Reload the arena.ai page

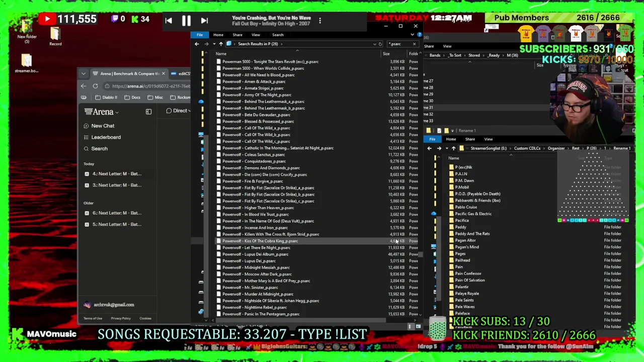(x=95, y=86)
